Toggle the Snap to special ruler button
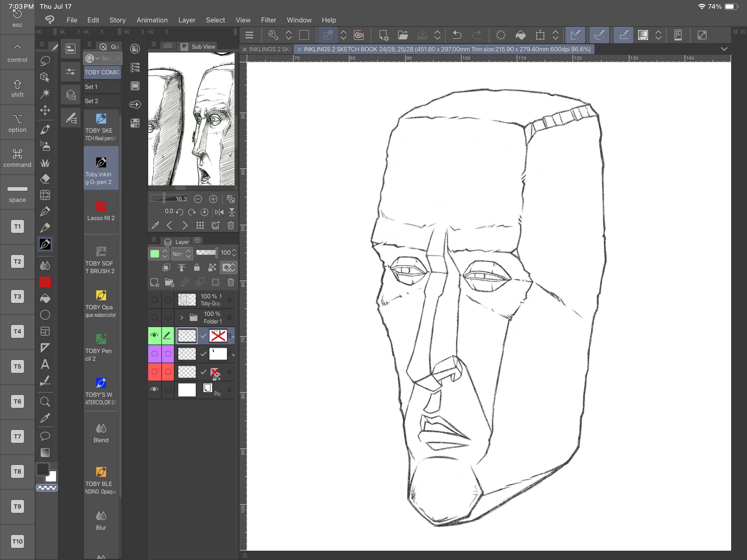Image resolution: width=747 pixels, height=560 pixels. 599,35
